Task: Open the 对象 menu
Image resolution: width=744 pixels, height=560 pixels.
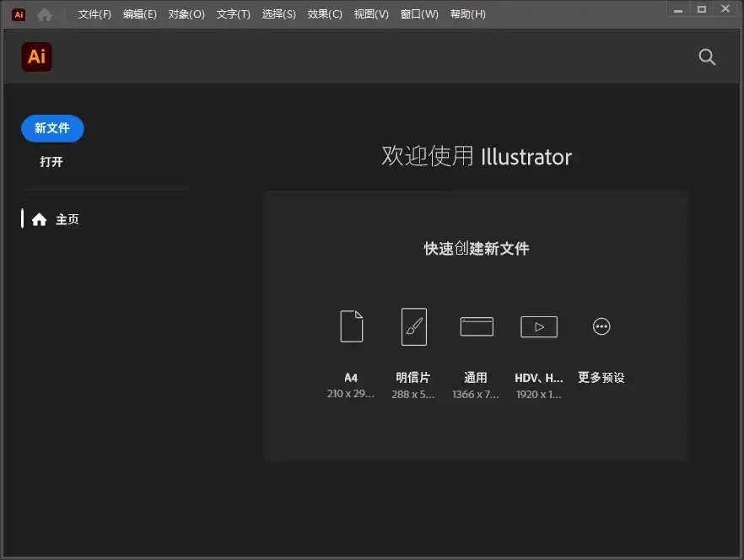Action: (186, 13)
